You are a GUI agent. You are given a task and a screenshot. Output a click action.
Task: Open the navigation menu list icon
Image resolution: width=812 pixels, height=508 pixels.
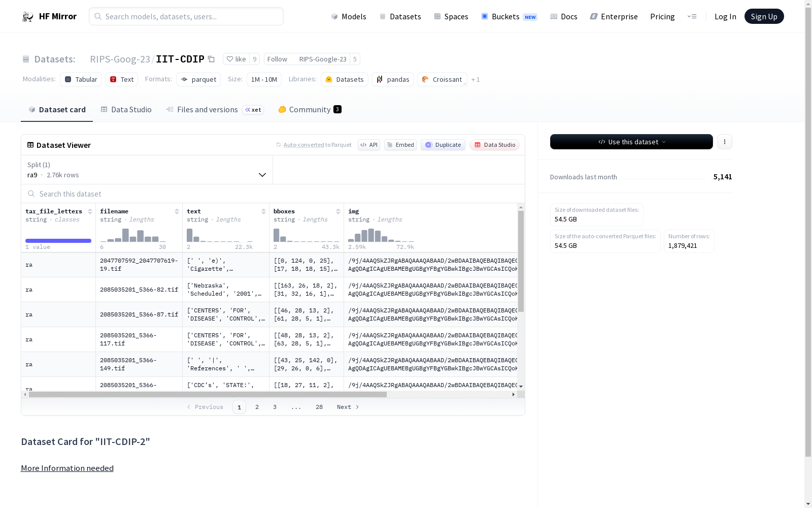(x=692, y=16)
